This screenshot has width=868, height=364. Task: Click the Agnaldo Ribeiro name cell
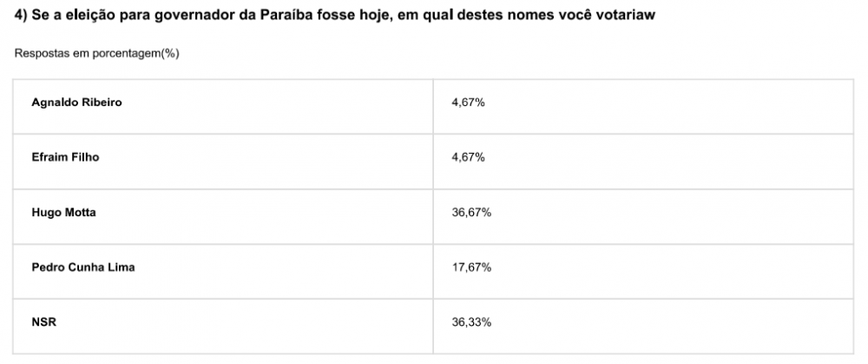(x=223, y=106)
